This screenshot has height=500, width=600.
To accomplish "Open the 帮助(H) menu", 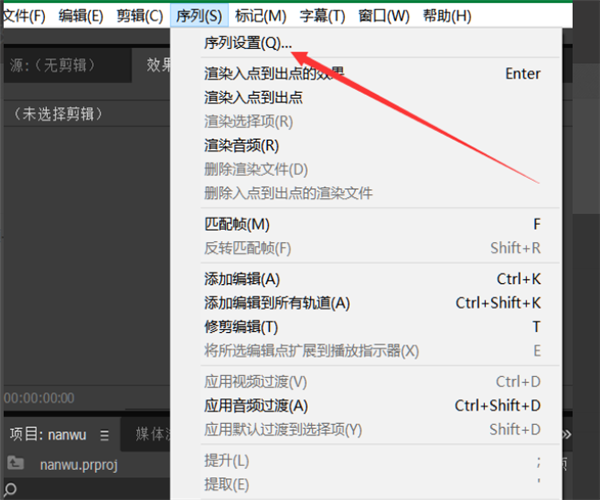I will [447, 16].
